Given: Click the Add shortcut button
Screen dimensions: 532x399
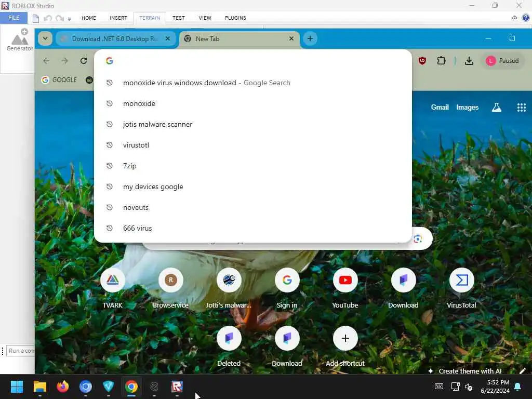Looking at the screenshot, I should tap(345, 347).
